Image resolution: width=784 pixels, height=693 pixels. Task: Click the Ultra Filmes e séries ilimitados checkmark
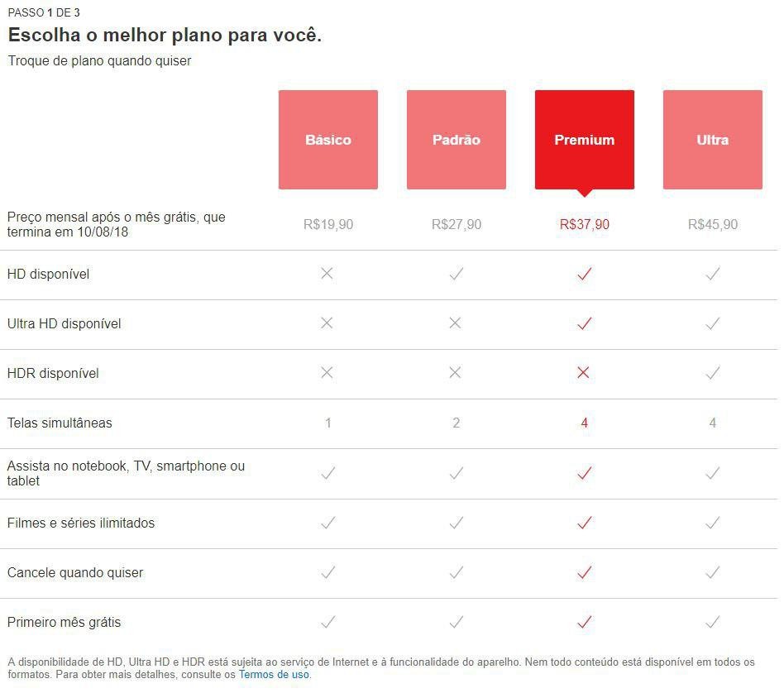[713, 523]
